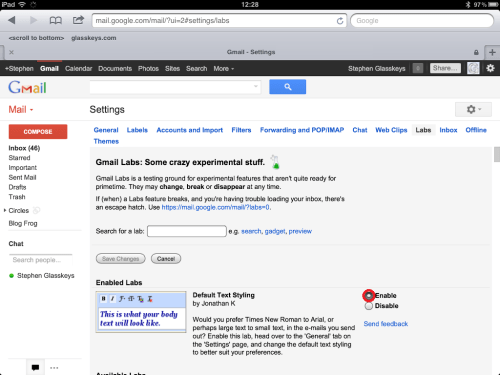The image size is (500, 375).
Task: Open Forwarding and POP/IMAP tab
Action: 302,130
